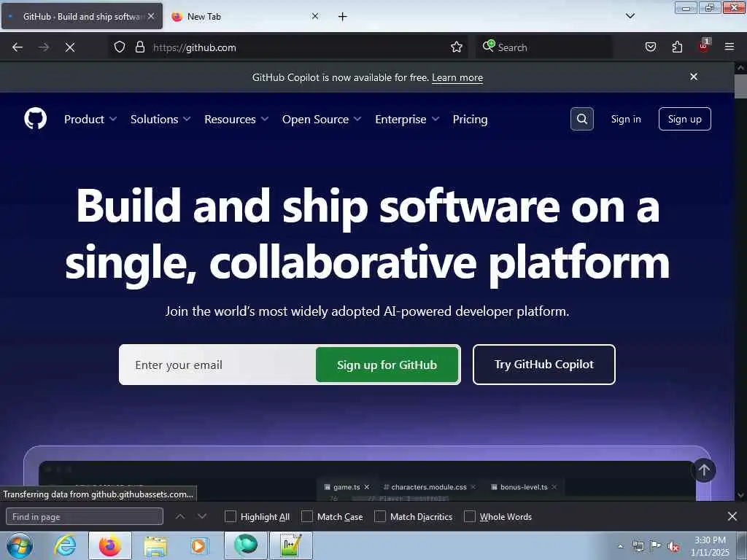Enable the Match Case checkbox
The height and width of the screenshot is (560, 747).
(307, 516)
